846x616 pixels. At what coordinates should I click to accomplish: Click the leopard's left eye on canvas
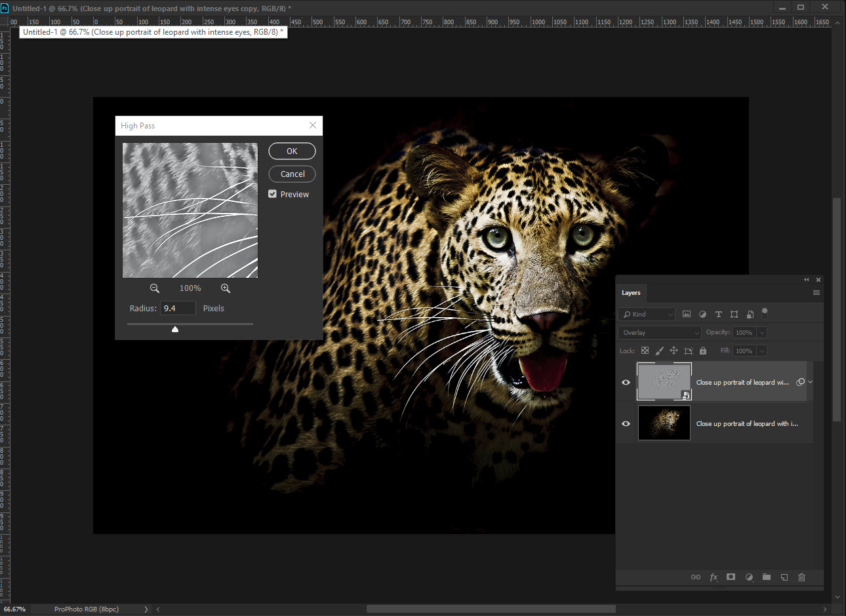(496, 237)
